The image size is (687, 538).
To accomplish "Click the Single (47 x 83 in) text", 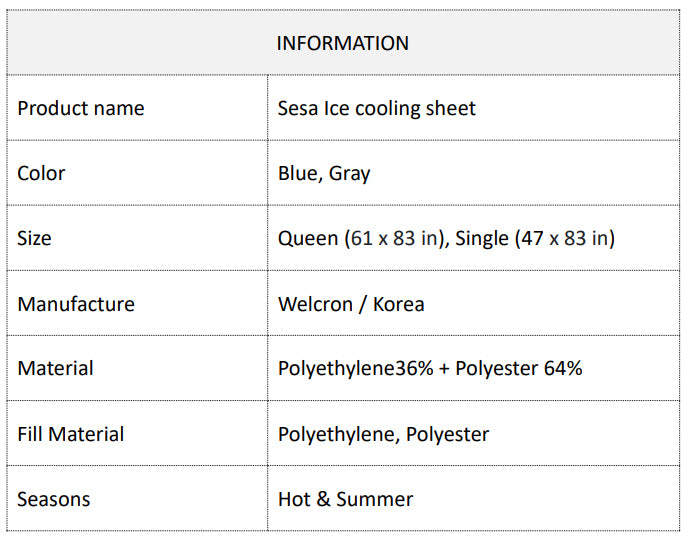I will (535, 238).
